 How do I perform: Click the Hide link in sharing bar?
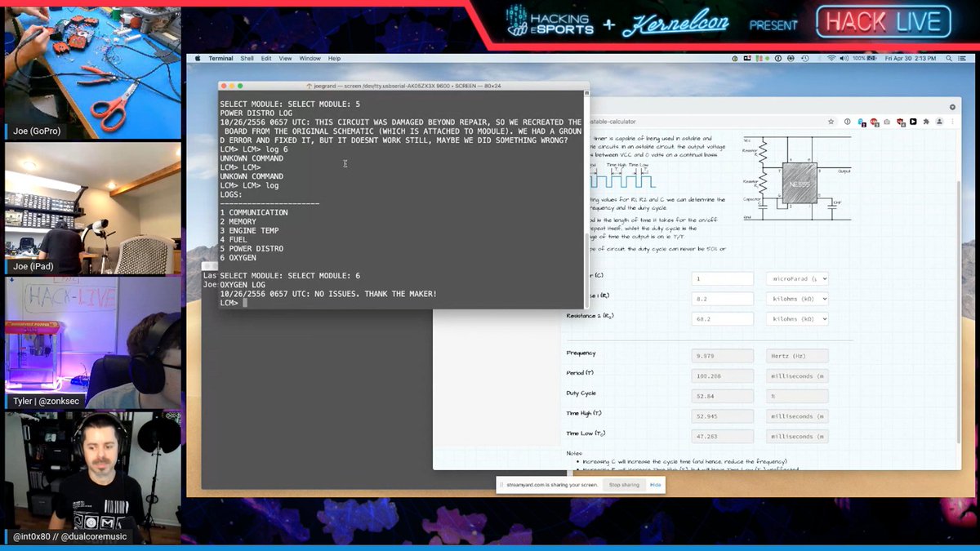pyautogui.click(x=655, y=485)
